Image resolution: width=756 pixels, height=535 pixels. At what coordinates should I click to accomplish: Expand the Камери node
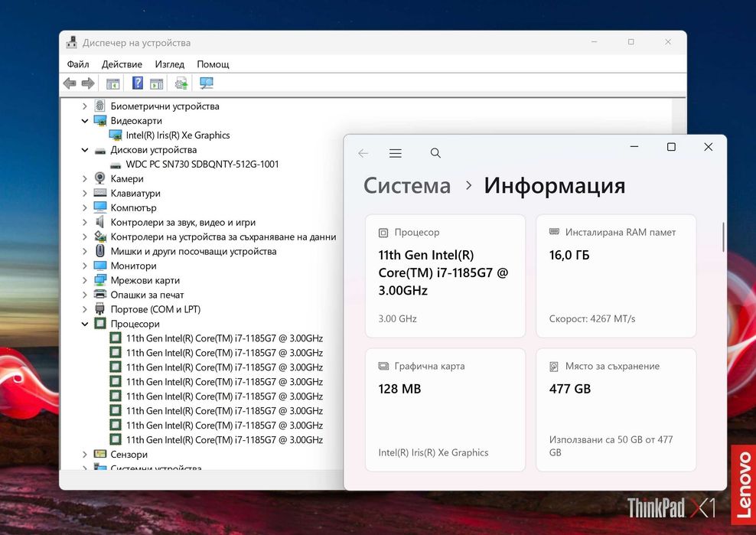pos(84,178)
